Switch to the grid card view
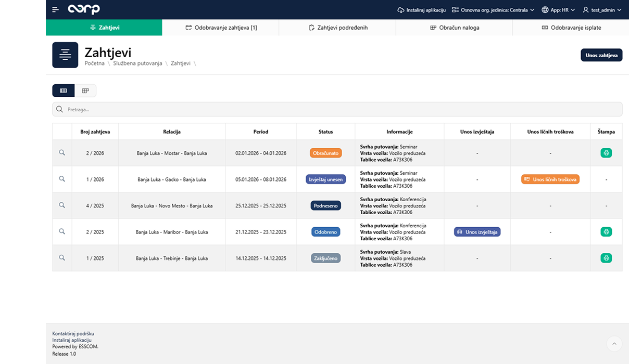This screenshot has width=629, height=364. [x=85, y=90]
